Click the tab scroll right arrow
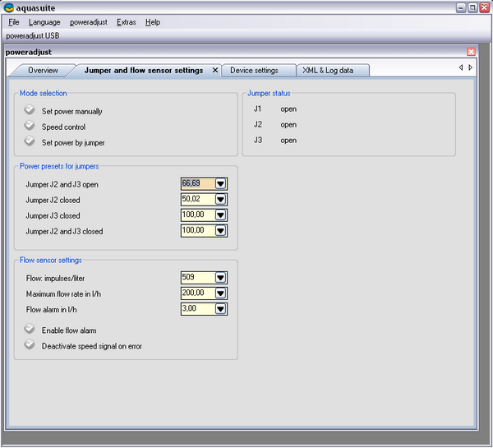 [x=470, y=67]
